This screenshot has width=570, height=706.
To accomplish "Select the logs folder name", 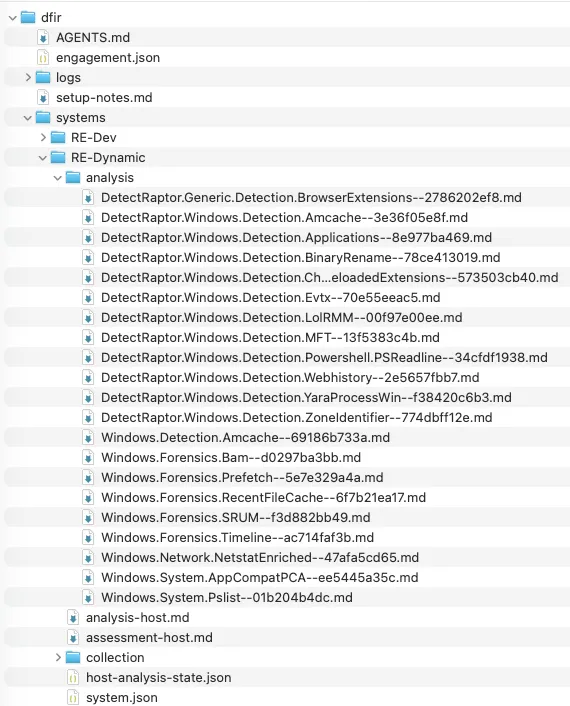I will click(x=68, y=77).
